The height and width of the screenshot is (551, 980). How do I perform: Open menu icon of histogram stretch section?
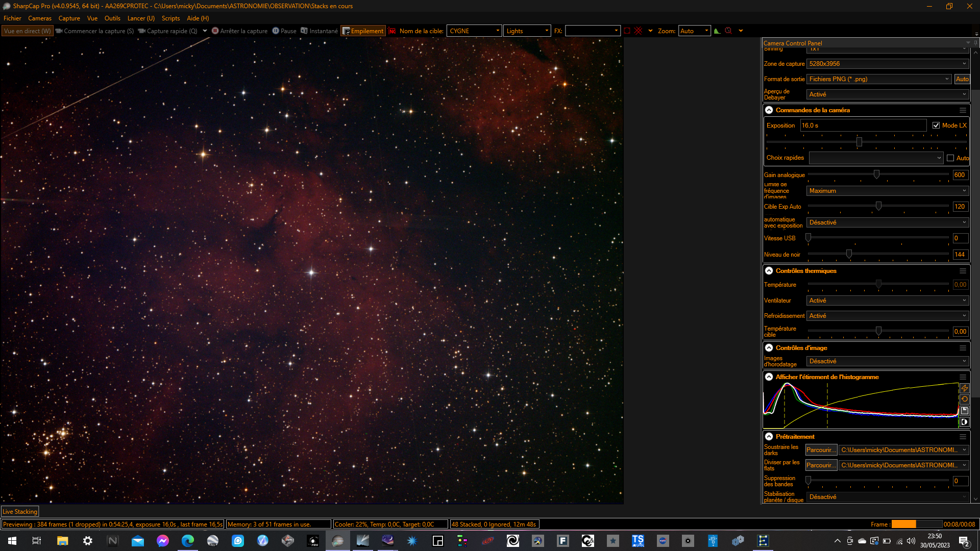pyautogui.click(x=963, y=377)
